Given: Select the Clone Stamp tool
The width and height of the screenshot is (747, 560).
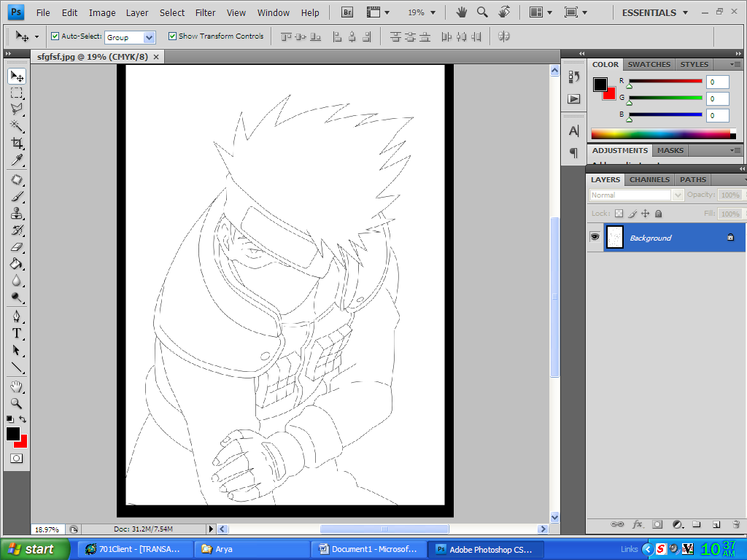Looking at the screenshot, I should pos(17,214).
